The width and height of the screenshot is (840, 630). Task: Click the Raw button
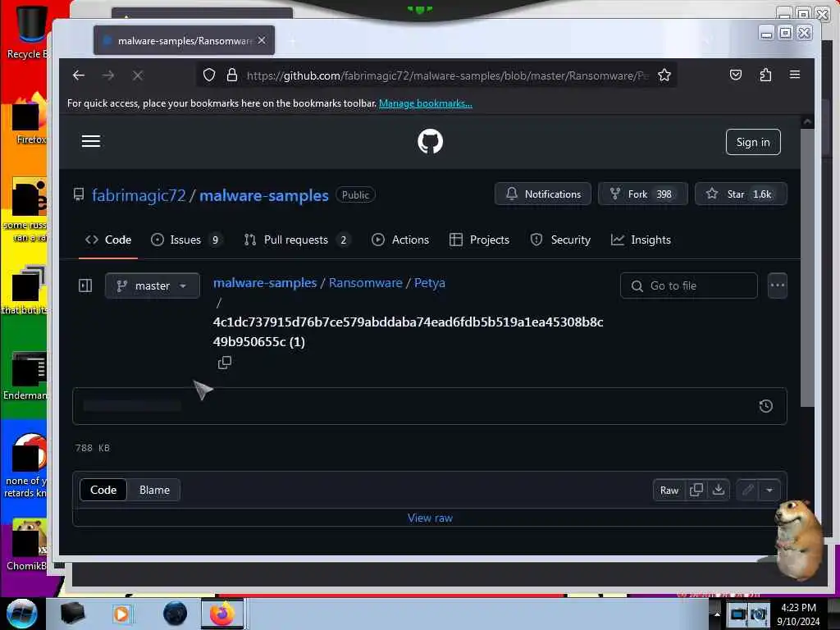(669, 491)
